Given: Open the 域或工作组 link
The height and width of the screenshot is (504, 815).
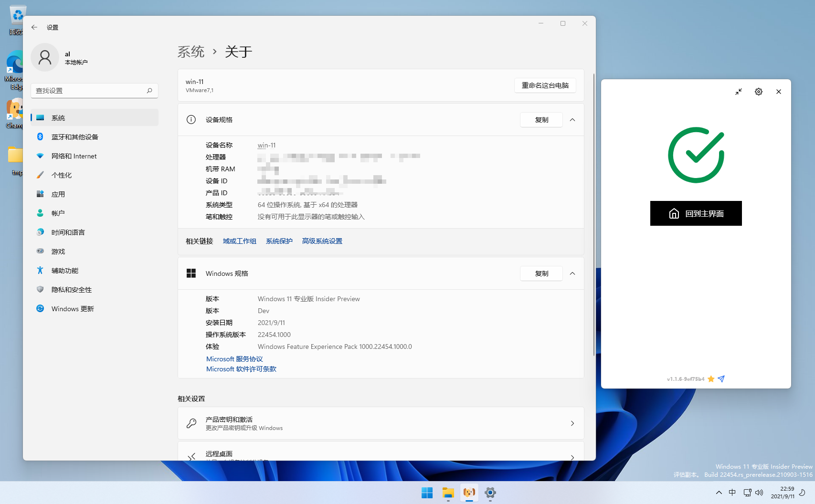Looking at the screenshot, I should pyautogui.click(x=240, y=241).
